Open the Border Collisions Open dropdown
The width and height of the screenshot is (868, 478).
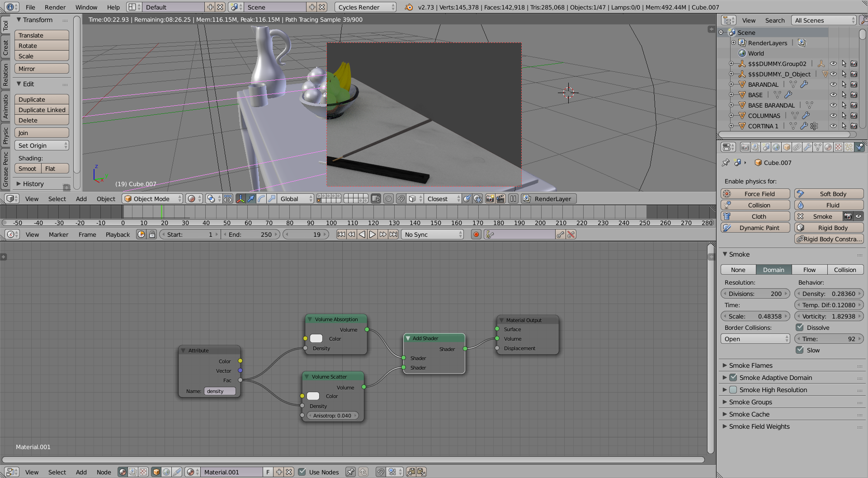pos(755,339)
